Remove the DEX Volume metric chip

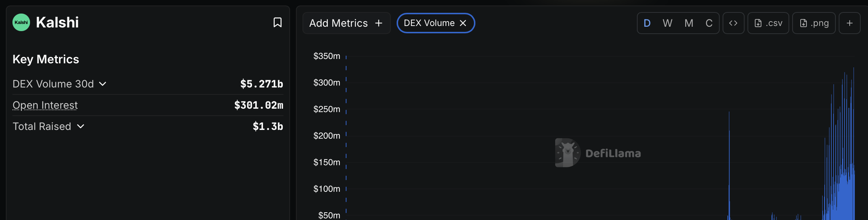463,23
